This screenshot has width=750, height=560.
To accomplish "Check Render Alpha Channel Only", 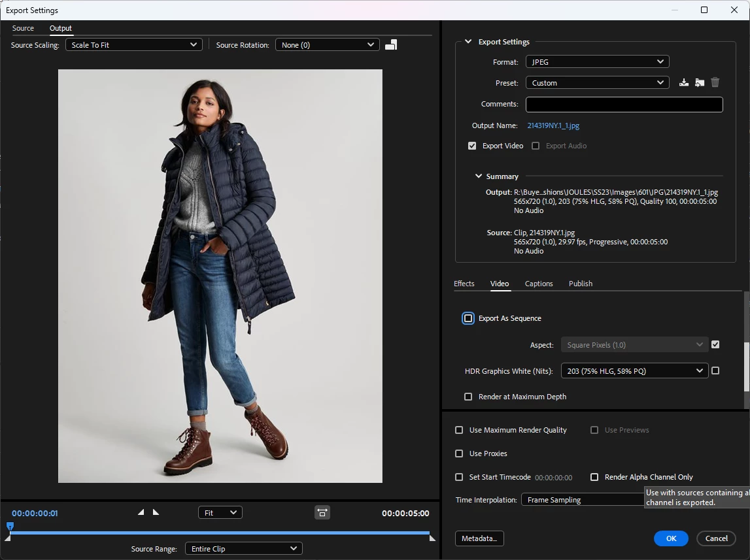I will 594,477.
